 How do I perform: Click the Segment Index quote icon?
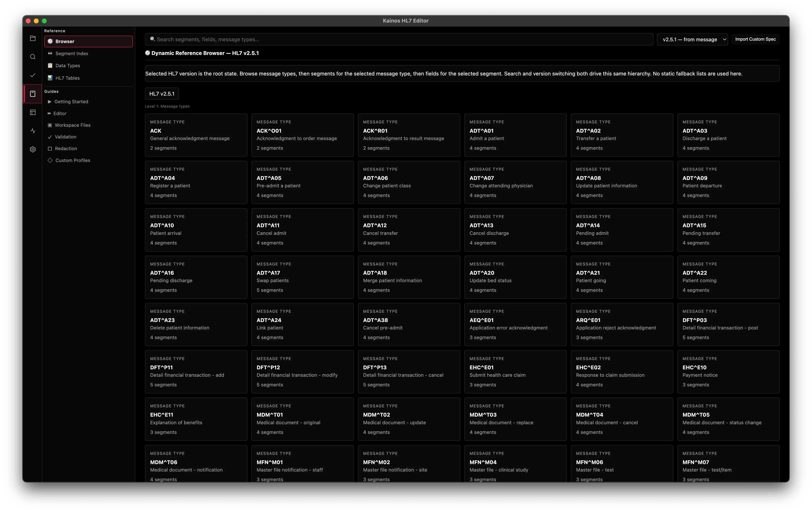pos(50,53)
